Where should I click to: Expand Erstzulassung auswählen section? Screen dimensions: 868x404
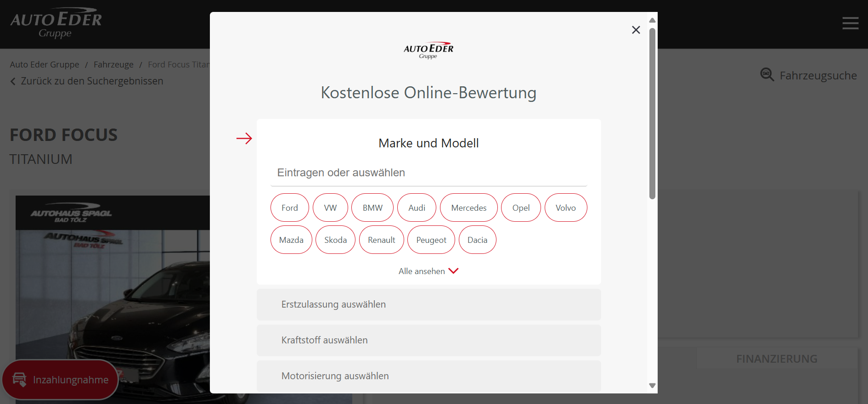pos(428,304)
